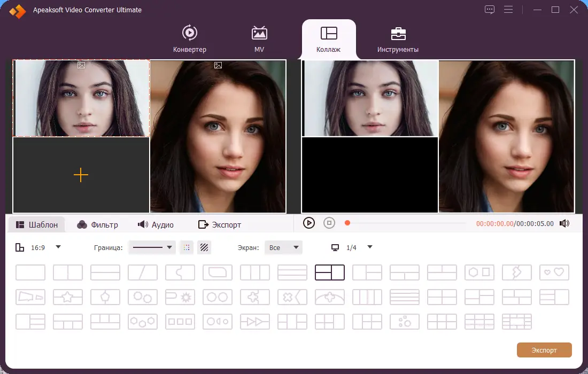
Task: Open the Экран dropdown showing Все
Action: [x=283, y=247]
